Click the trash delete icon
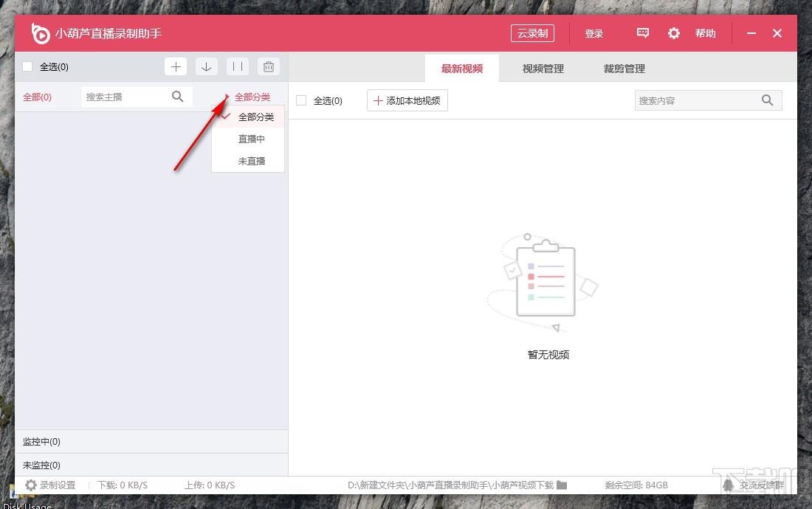The image size is (812, 509). pyautogui.click(x=268, y=66)
